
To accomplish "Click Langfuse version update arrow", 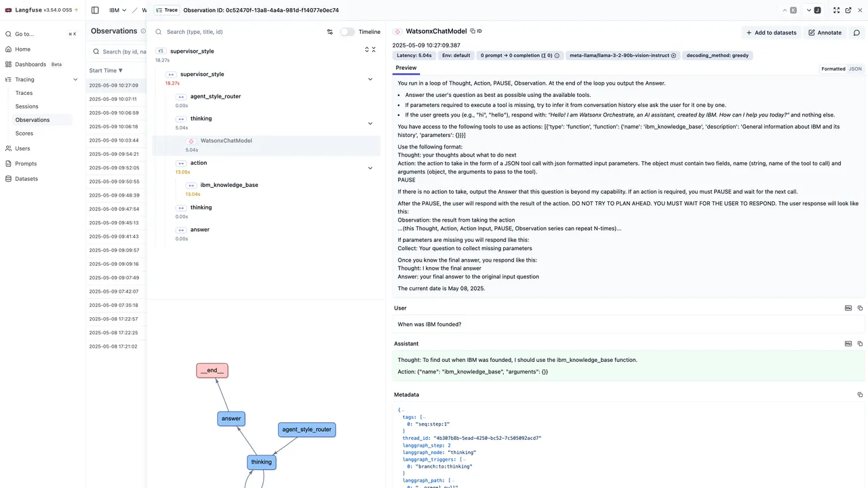I will 76,10.
